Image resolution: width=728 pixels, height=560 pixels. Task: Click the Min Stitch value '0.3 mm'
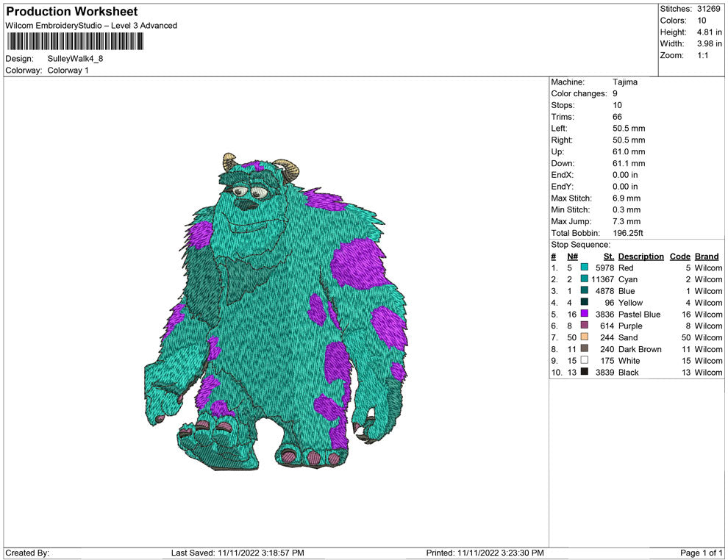coord(627,209)
